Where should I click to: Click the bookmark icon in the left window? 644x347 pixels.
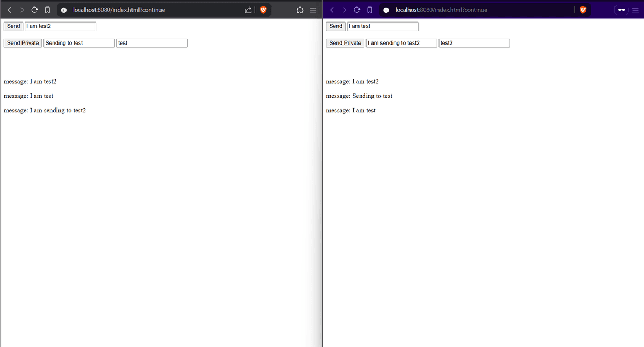click(x=47, y=9)
